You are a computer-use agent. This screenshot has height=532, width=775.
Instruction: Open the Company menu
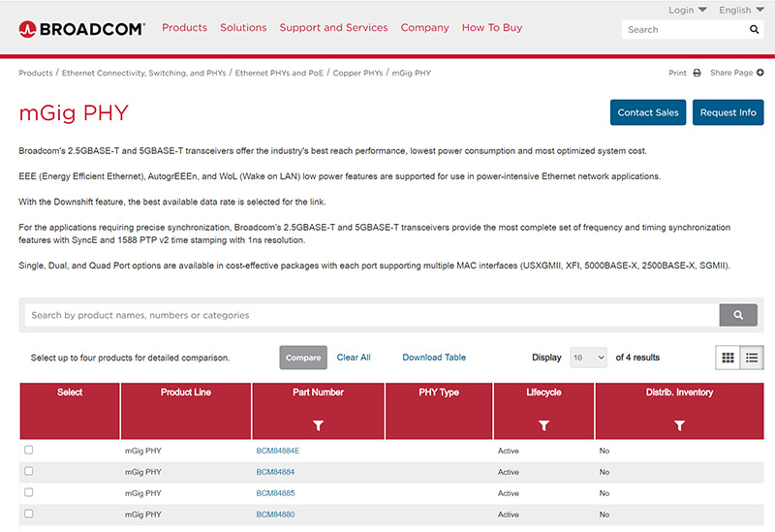[x=424, y=28]
